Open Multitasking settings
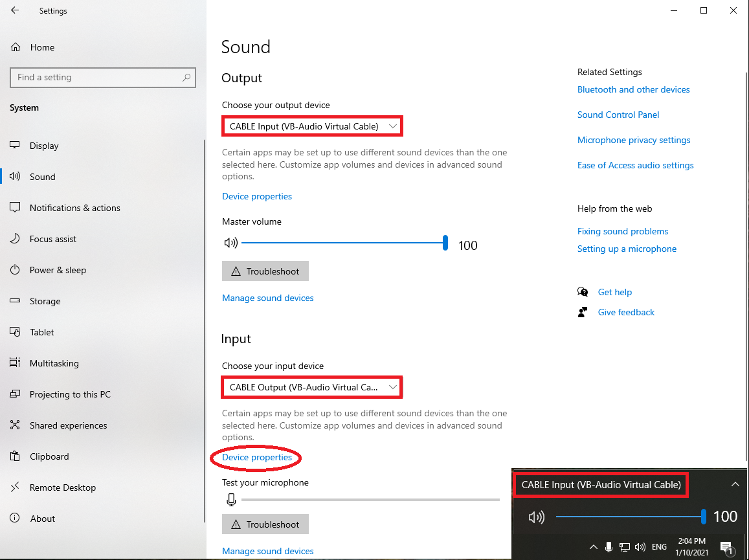Viewport: 749px width, 560px height. point(54,363)
